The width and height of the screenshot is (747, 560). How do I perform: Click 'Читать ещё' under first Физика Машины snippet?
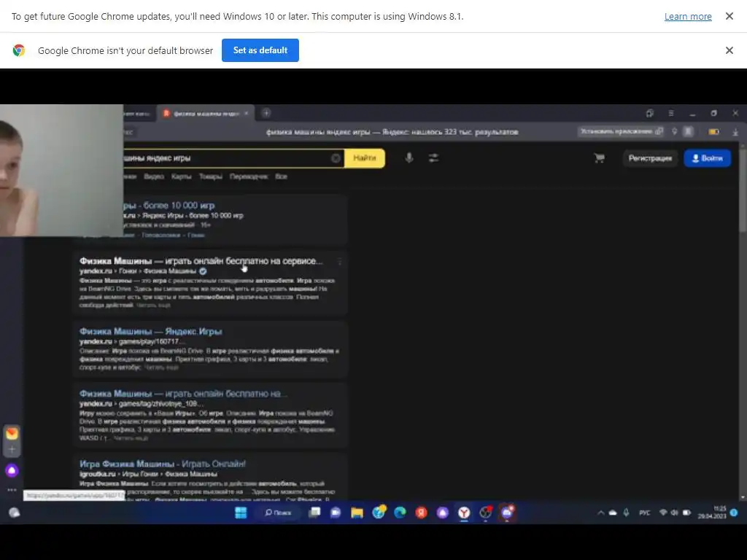pyautogui.click(x=153, y=306)
